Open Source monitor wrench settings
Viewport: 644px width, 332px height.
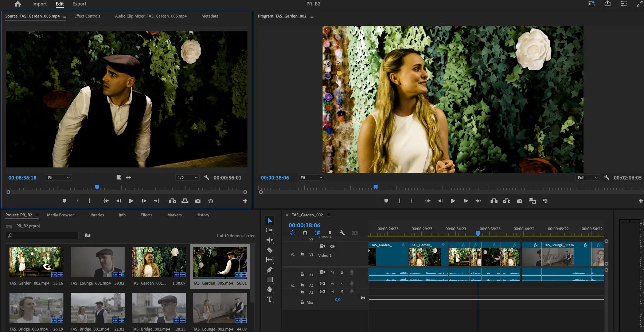[207, 177]
